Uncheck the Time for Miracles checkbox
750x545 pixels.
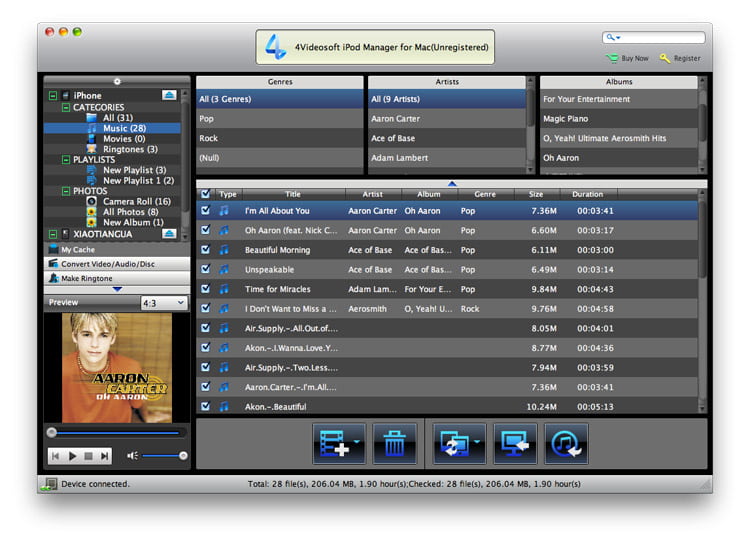tap(206, 289)
